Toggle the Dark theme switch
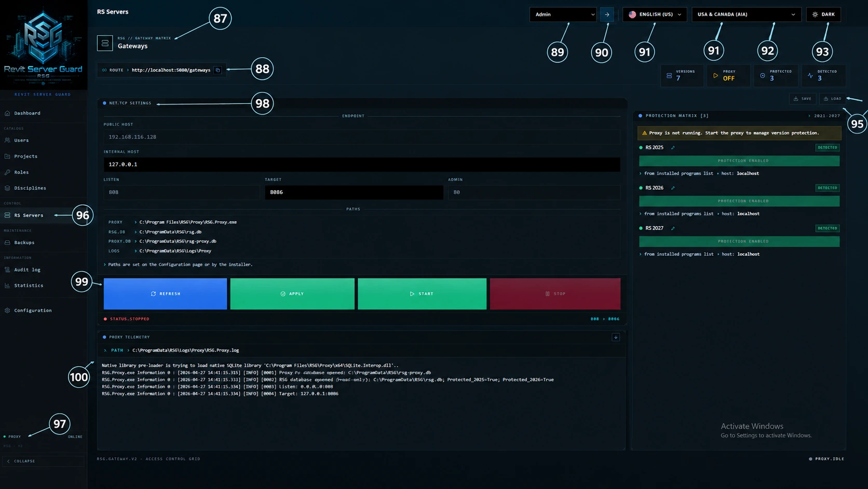Screen dimensions: 868x489 pos(823,15)
